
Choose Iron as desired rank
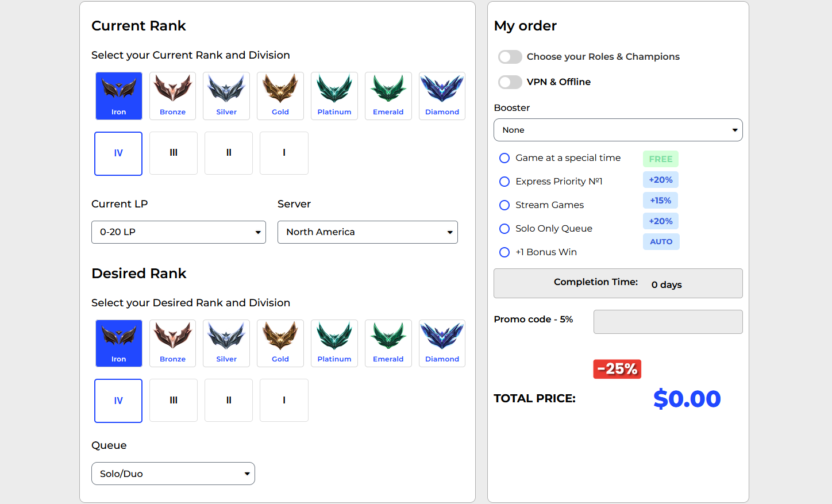pos(118,343)
